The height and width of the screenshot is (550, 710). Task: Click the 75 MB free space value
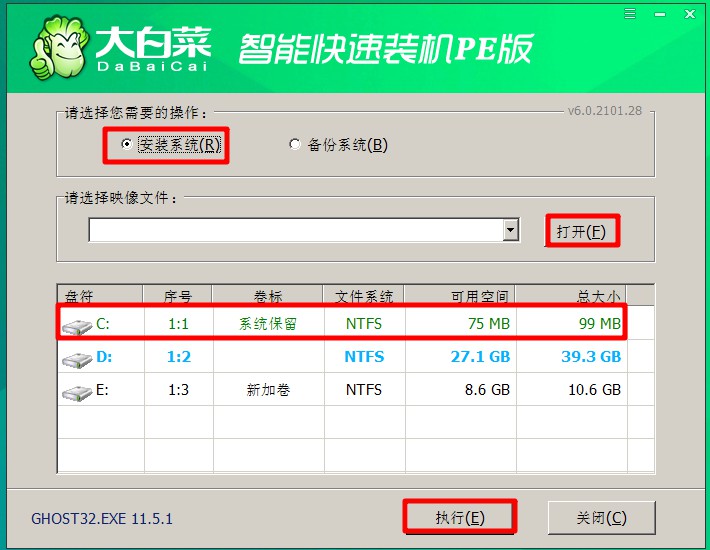[x=489, y=324]
